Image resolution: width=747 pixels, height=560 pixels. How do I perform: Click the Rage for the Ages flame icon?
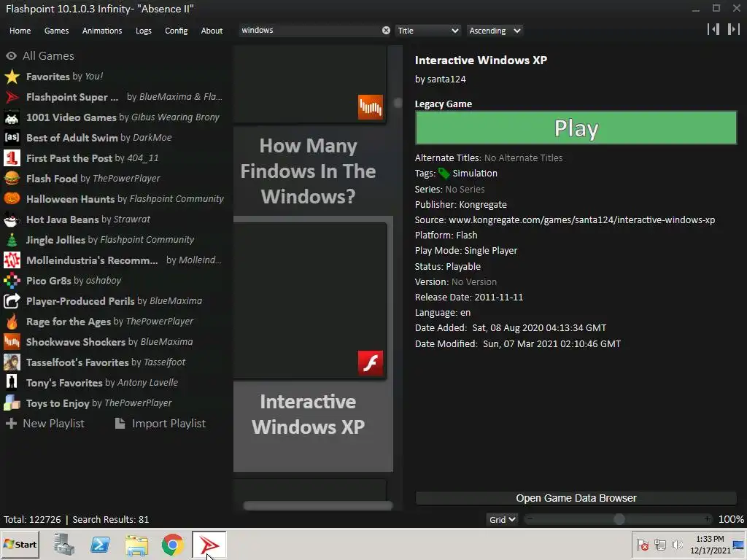click(x=12, y=322)
